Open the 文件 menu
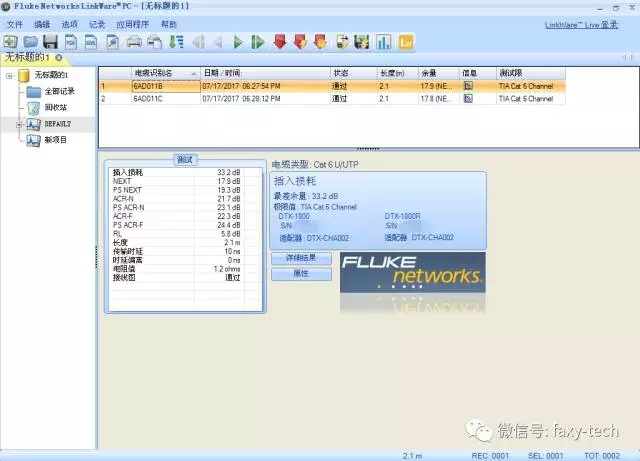This screenshot has width=640, height=461. pos(15,24)
